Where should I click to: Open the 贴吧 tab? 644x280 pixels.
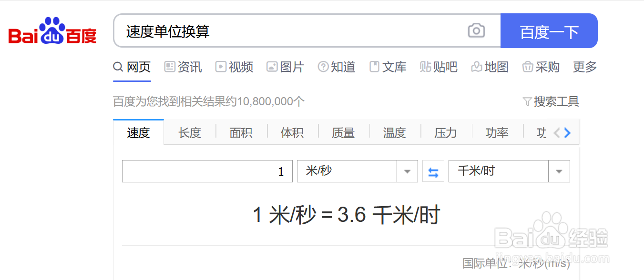point(439,67)
